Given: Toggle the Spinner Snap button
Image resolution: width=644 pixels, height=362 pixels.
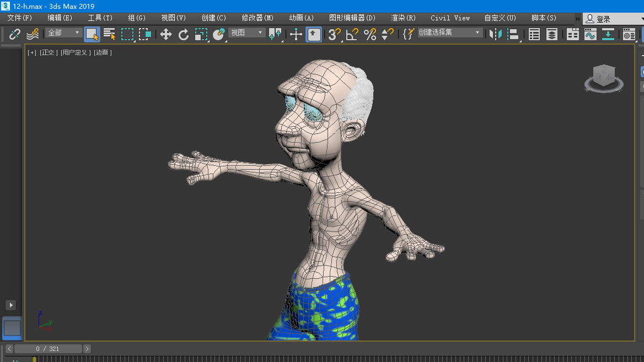Looking at the screenshot, I should pyautogui.click(x=387, y=34).
